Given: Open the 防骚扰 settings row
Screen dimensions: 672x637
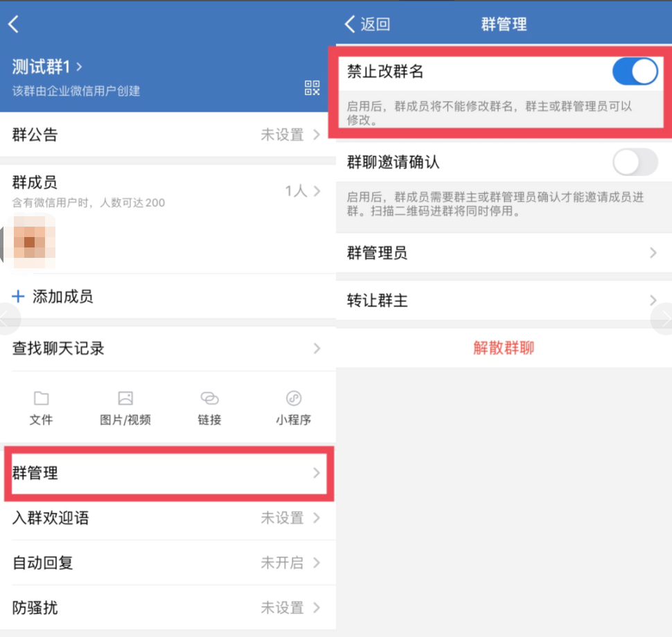Looking at the screenshot, I should 168,607.
